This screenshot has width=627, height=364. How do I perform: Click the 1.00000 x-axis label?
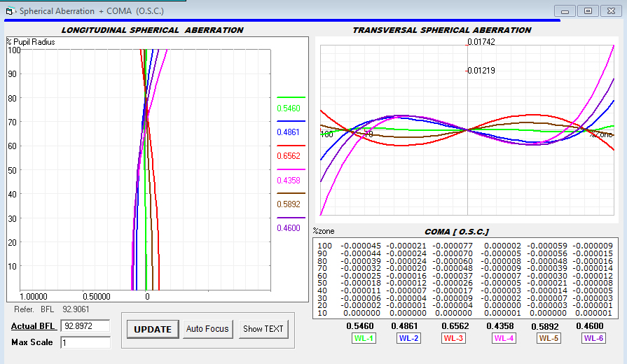click(34, 297)
